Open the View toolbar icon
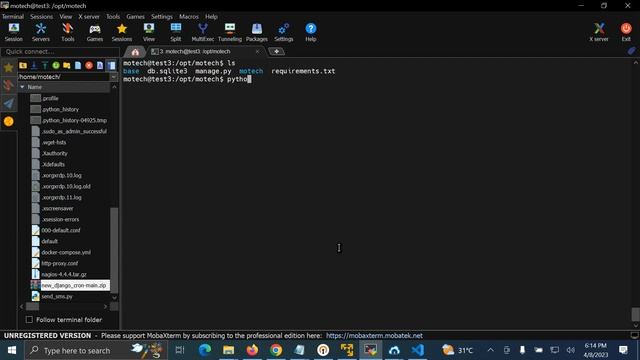 [x=149, y=32]
